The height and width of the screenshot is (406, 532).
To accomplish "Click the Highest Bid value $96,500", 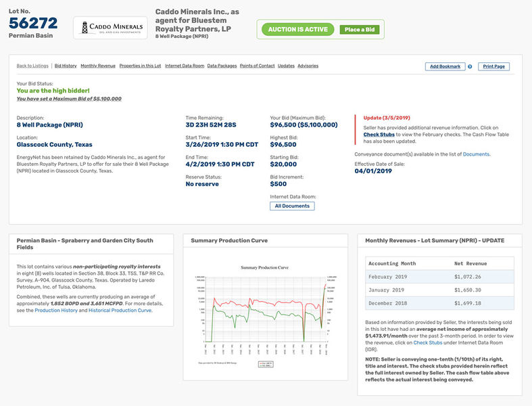I will (x=283, y=145).
